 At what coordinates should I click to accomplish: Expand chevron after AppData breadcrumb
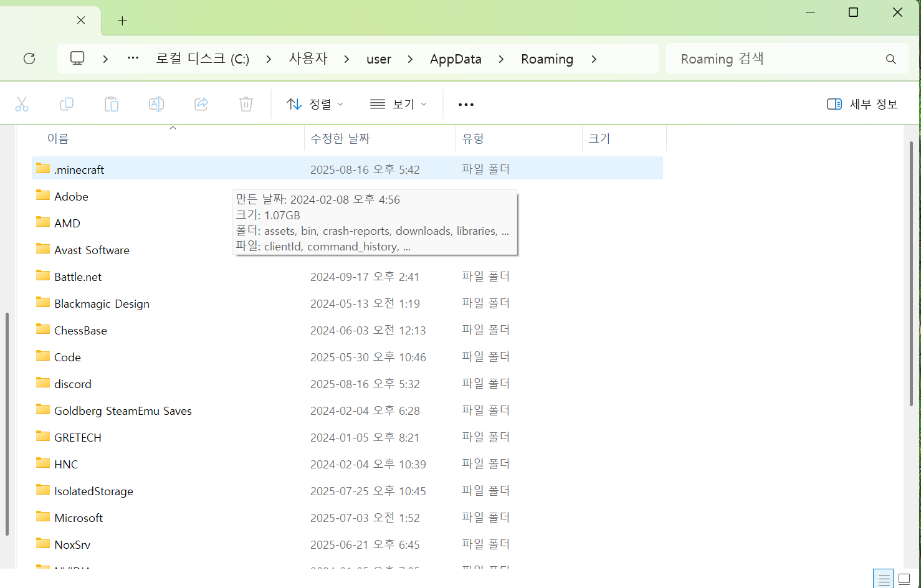tap(501, 59)
